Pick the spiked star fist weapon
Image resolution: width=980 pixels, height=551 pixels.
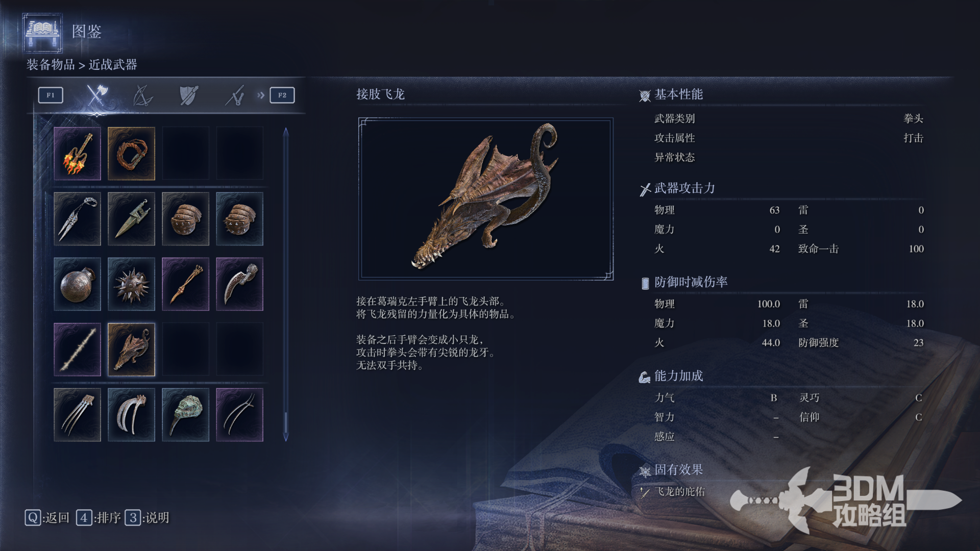point(132,284)
